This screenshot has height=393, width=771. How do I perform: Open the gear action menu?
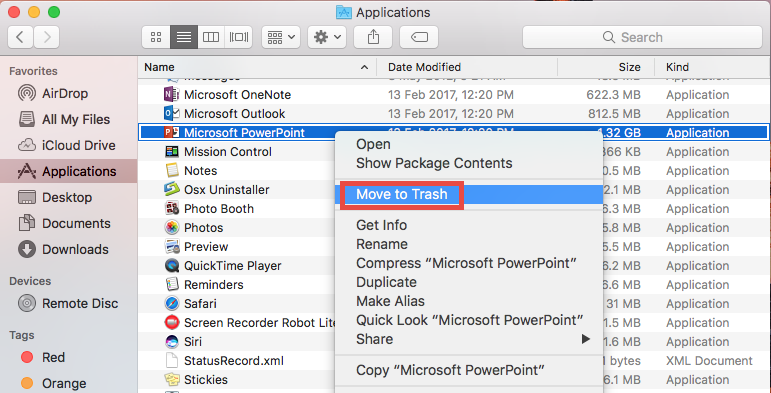[x=327, y=37]
